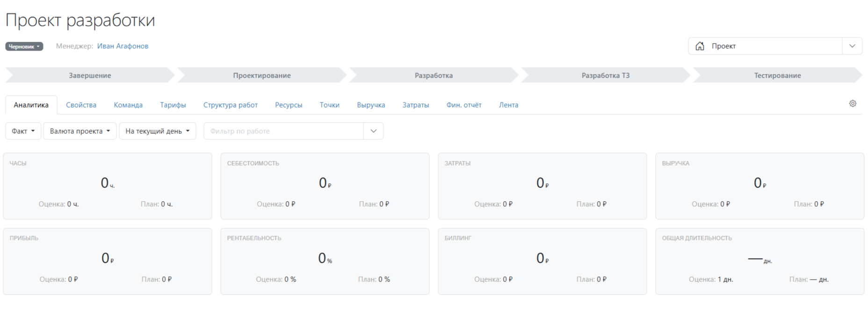Switch to the Свойства tab
Image resolution: width=868 pixels, height=309 pixels.
click(81, 105)
